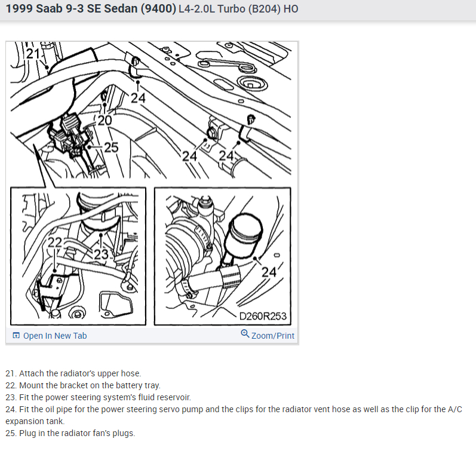Click the Open In New Tab icon
Viewport: 476px width, 454px height.
[16, 335]
